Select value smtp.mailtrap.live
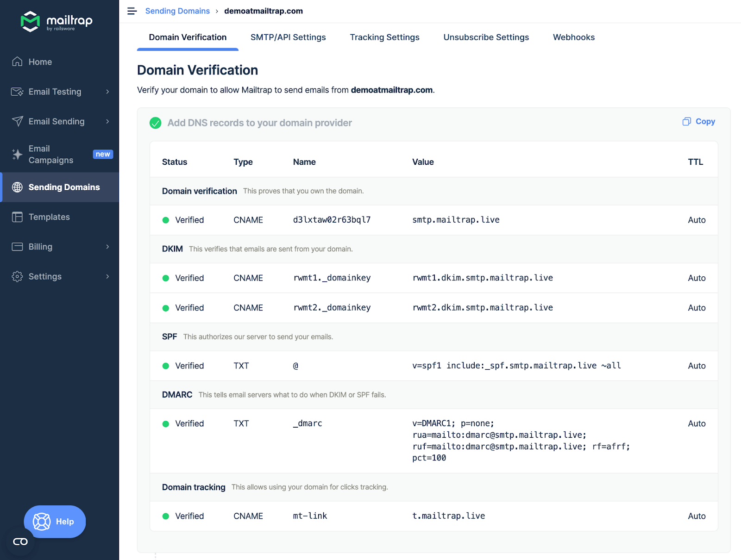741x560 pixels. coord(456,220)
